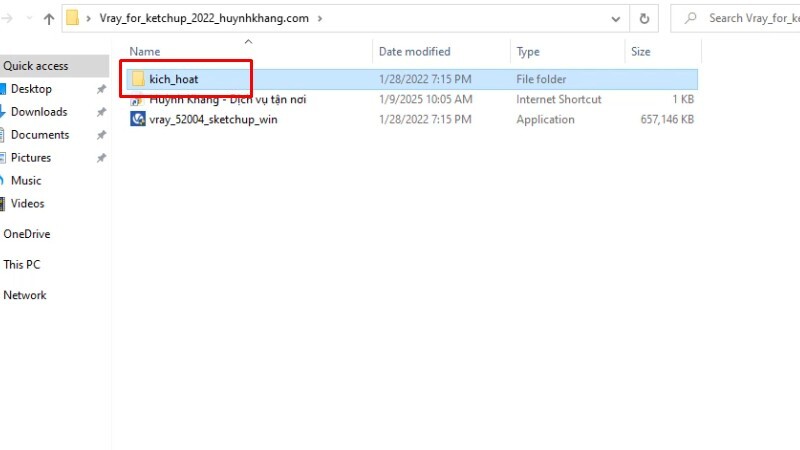
Task: Open Music in navigation pane
Action: click(x=26, y=181)
